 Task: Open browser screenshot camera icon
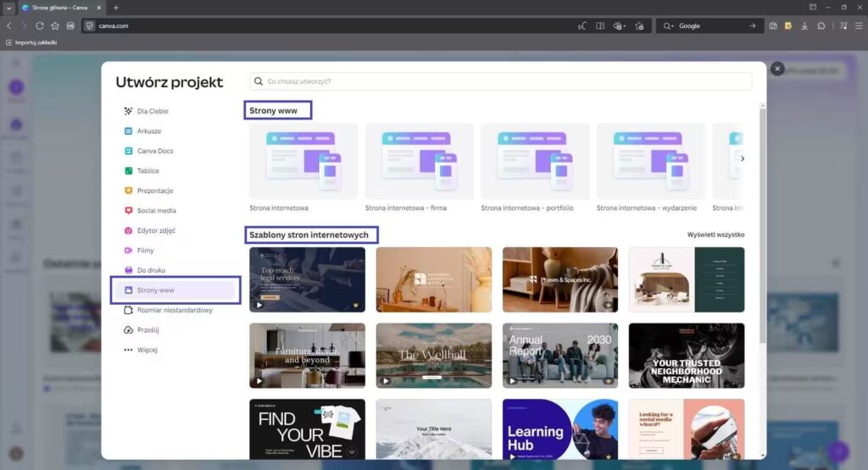[x=773, y=26]
